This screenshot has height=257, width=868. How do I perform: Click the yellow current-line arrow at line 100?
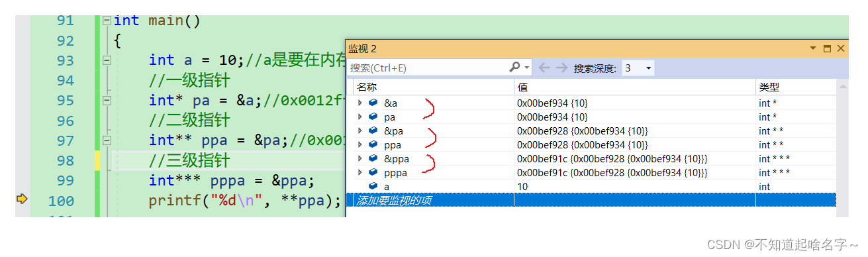21,199
